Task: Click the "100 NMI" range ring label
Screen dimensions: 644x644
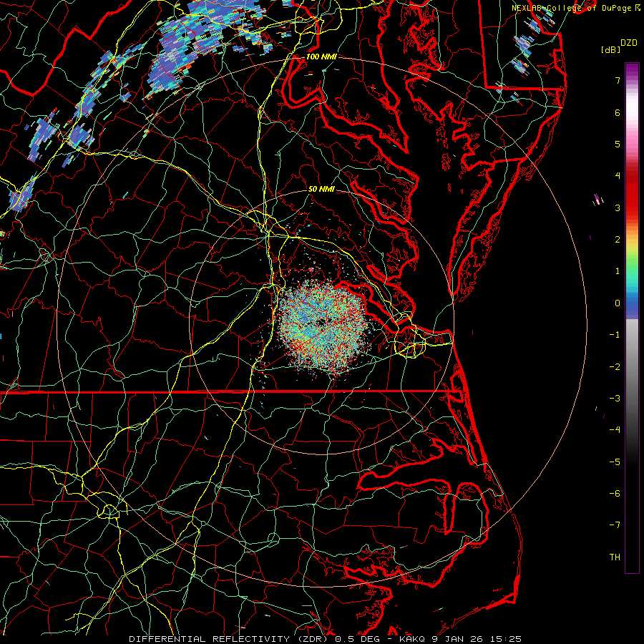Action: [321, 57]
